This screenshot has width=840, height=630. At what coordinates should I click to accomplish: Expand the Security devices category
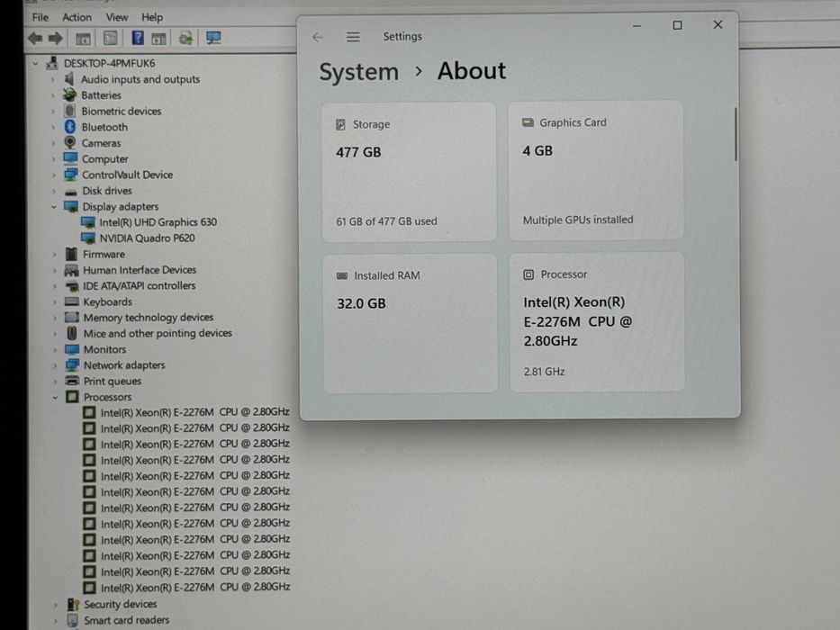tap(56, 605)
